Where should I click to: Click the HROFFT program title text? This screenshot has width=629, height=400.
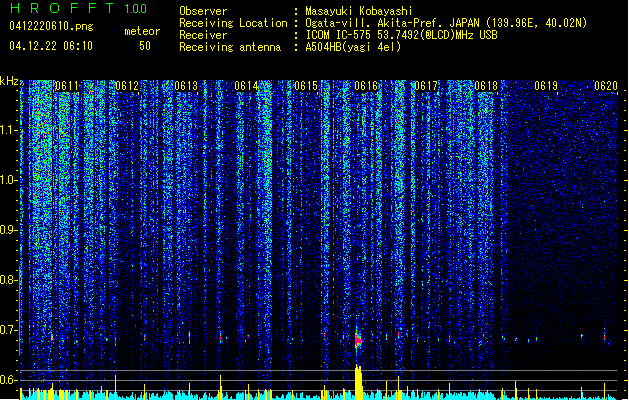pos(62,8)
